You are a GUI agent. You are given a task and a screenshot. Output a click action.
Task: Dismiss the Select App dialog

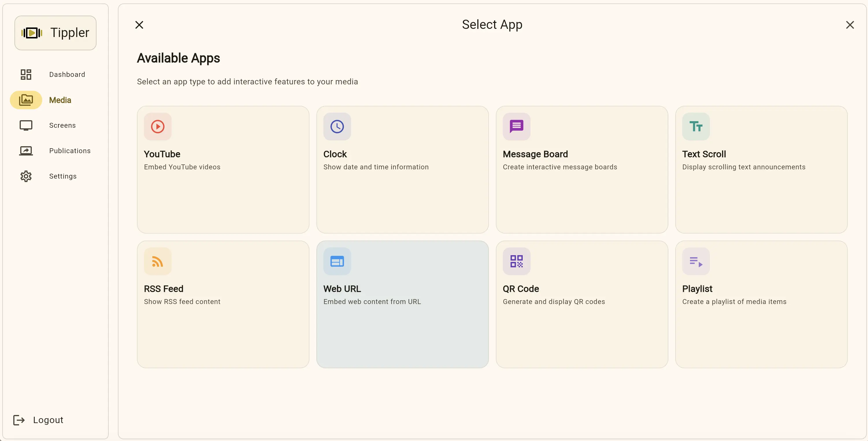click(850, 25)
